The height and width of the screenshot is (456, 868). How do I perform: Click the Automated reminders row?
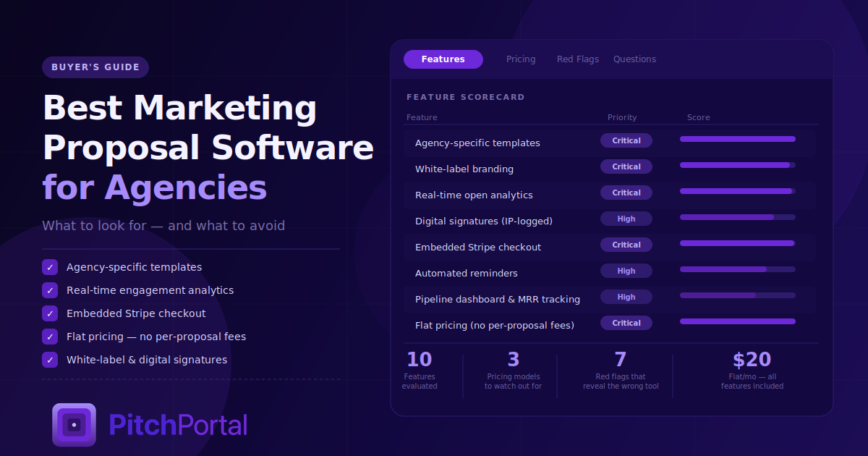(x=610, y=273)
